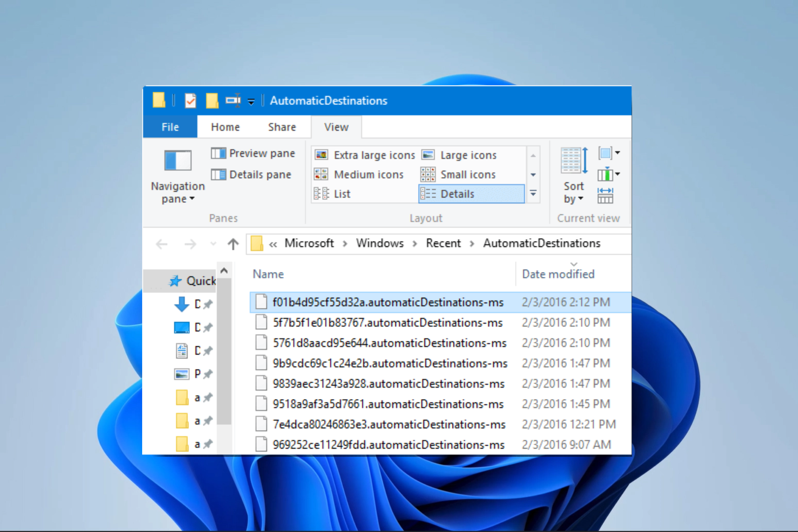Switch to the Home ribbon tab
This screenshot has height=532, width=798.
click(x=225, y=127)
